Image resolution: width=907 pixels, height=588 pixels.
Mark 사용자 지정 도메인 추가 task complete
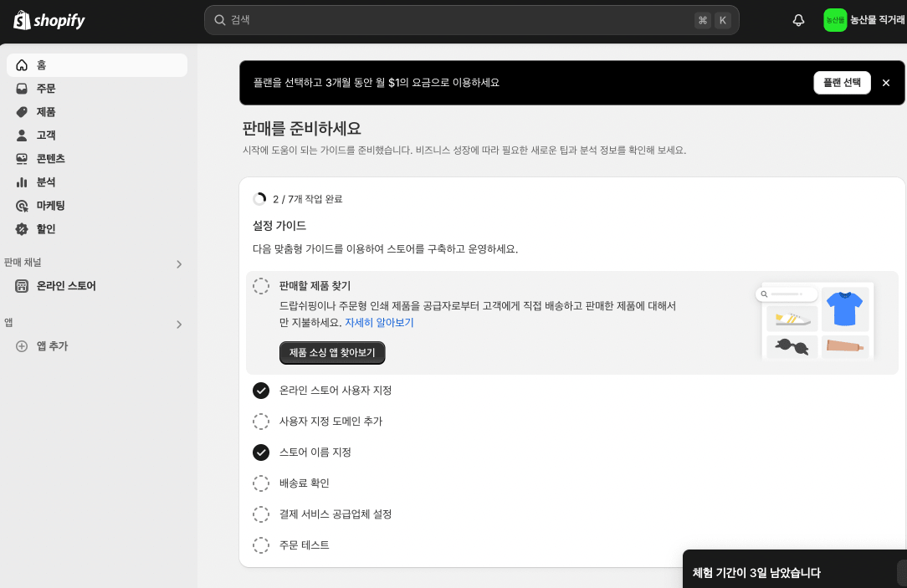[261, 422]
